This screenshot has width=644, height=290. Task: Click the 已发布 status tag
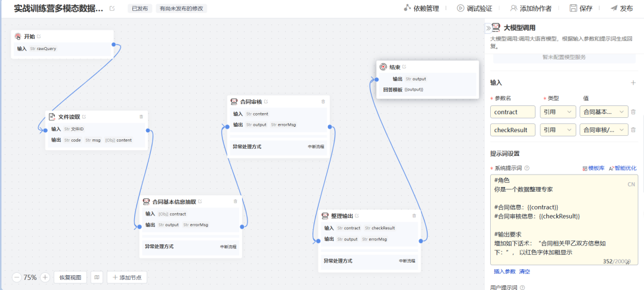tap(140, 8)
